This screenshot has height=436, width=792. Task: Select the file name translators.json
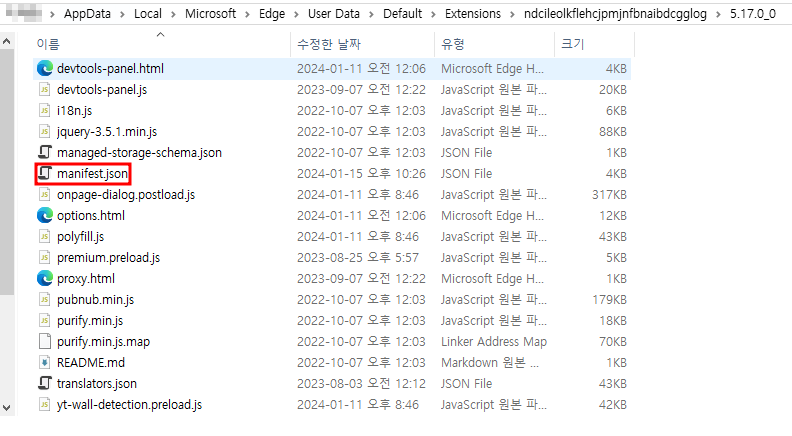point(97,384)
